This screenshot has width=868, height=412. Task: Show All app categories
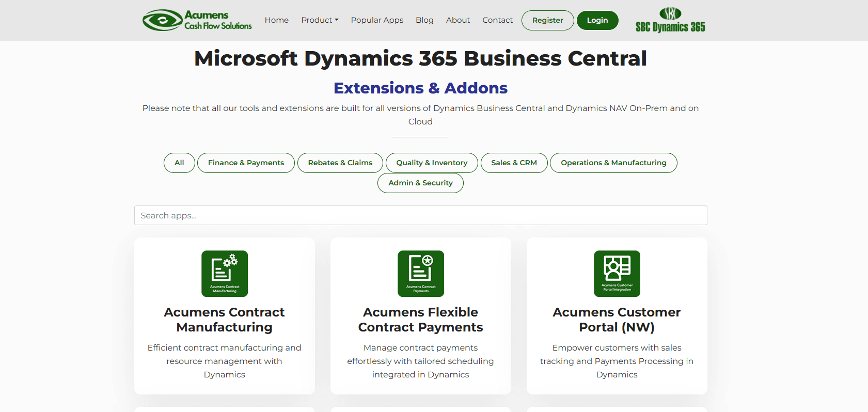[x=179, y=163]
